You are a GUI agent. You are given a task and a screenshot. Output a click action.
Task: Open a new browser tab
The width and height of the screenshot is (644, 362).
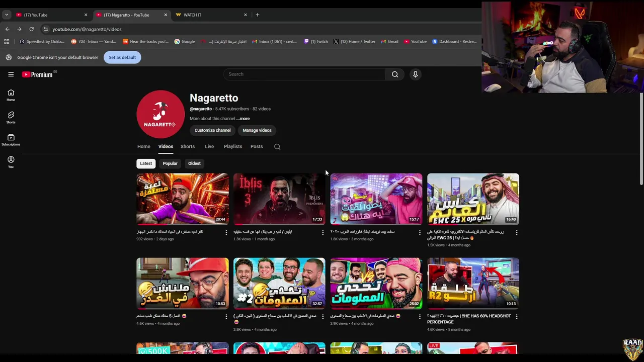point(257,15)
